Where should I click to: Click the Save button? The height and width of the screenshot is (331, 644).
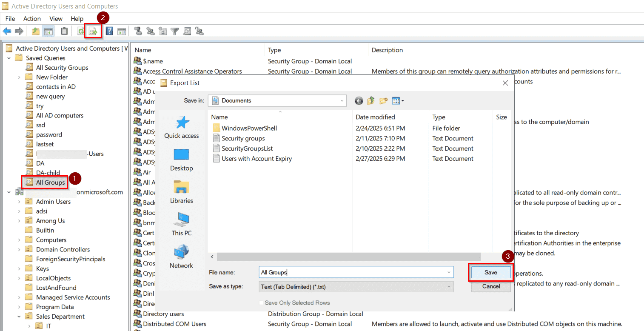(490, 272)
